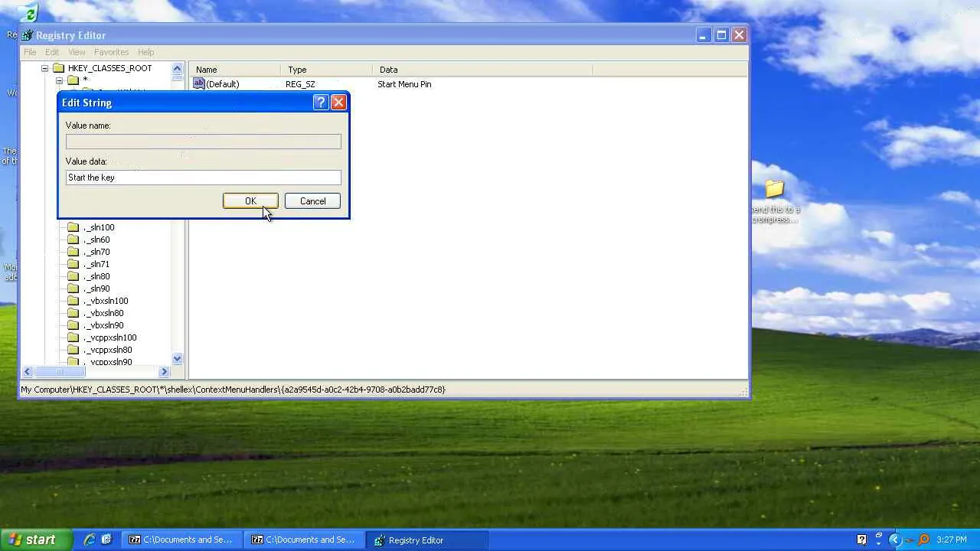This screenshot has width=980, height=551.
Task: Click the language bar restore icon
Action: [x=878, y=535]
